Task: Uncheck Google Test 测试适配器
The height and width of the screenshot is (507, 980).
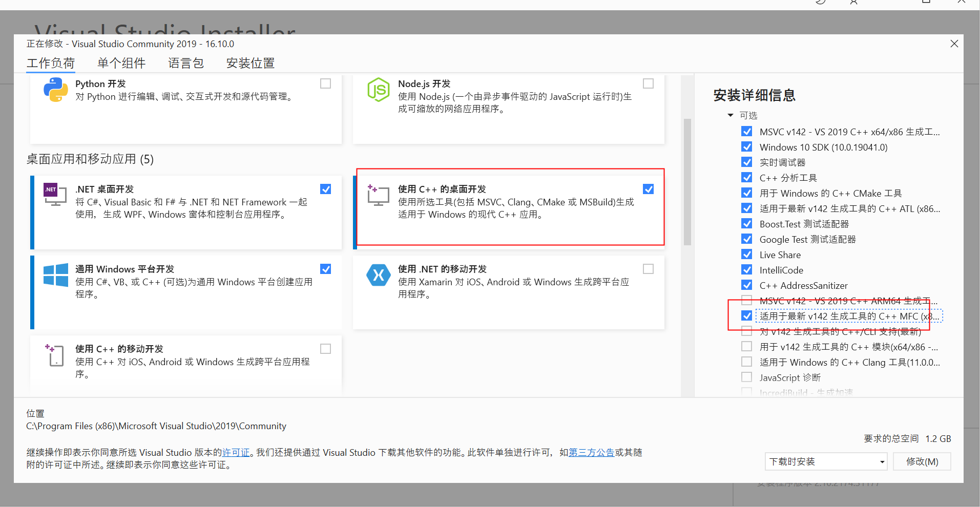Action: coord(747,239)
